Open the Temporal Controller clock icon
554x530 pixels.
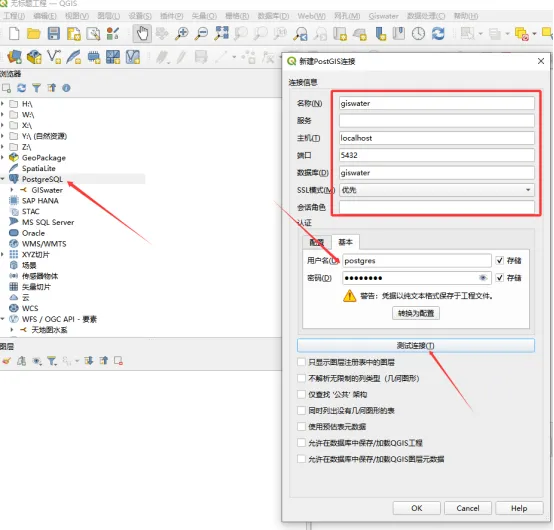click(418, 34)
